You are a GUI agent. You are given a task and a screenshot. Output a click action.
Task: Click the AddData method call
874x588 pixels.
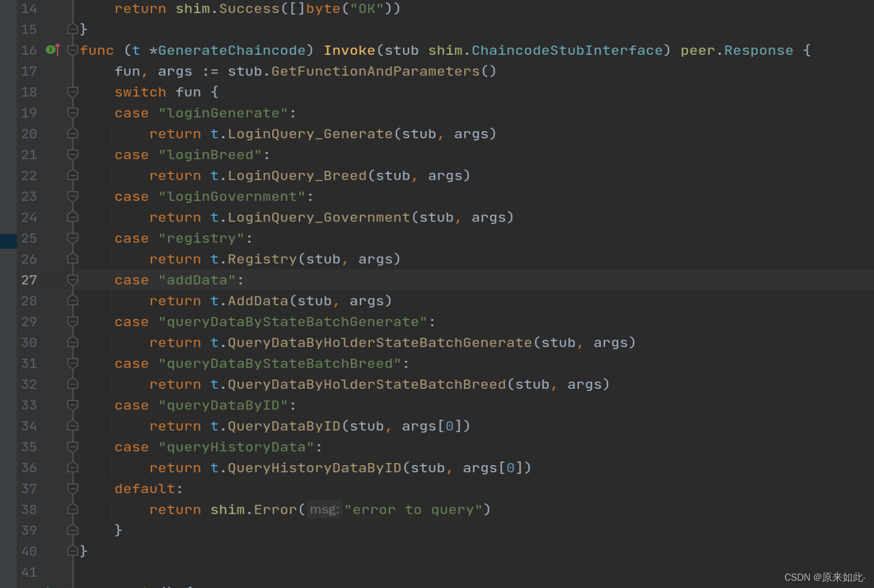[x=258, y=301]
